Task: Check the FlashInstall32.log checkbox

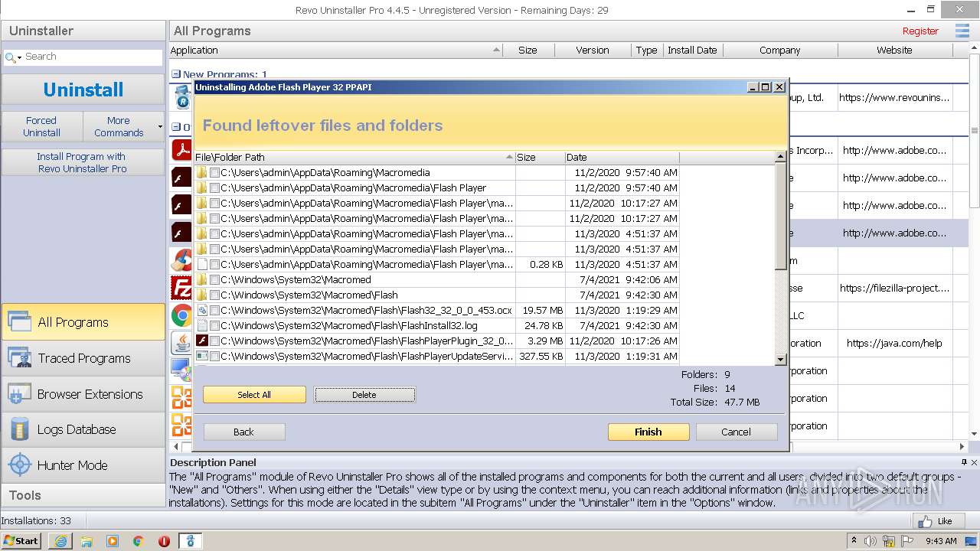Action: click(215, 325)
